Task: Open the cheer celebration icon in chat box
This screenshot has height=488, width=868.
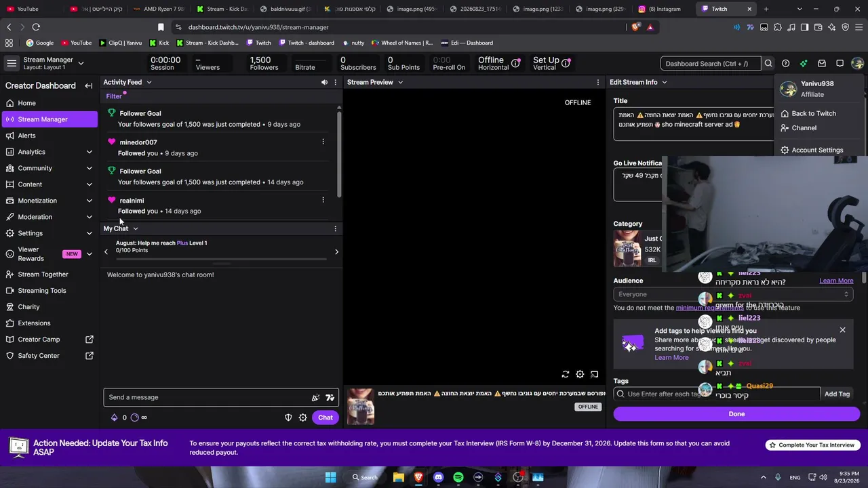Action: [315, 398]
